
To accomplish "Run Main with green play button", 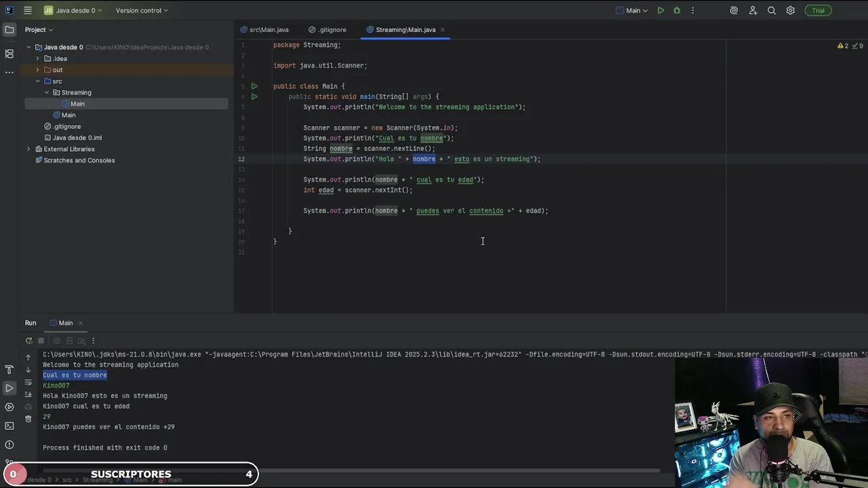I will point(660,10).
